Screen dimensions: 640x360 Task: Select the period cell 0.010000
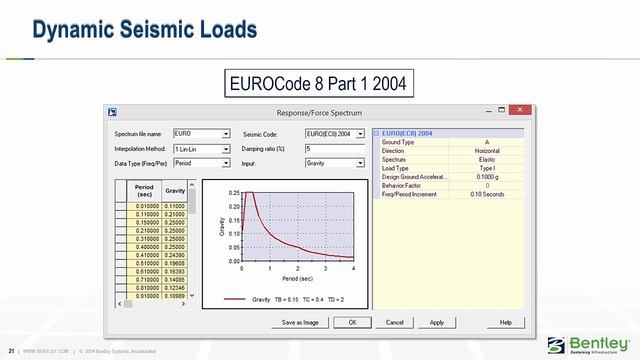click(144, 206)
